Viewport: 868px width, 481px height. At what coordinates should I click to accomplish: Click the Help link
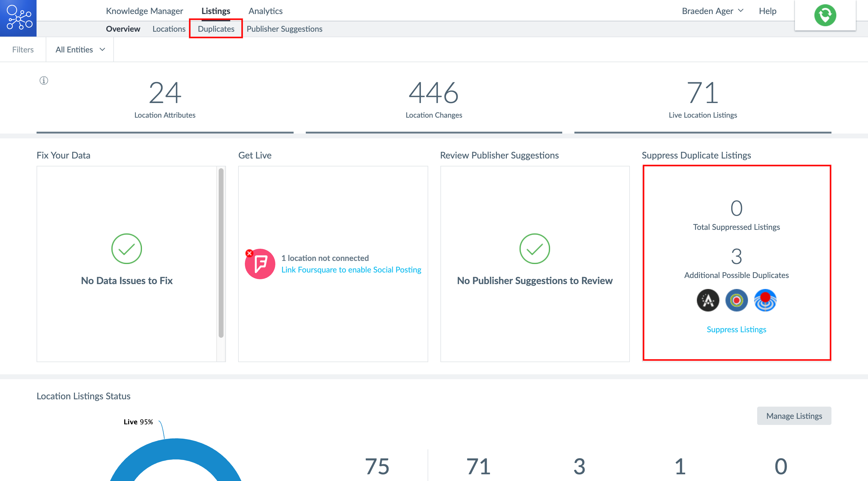click(767, 11)
